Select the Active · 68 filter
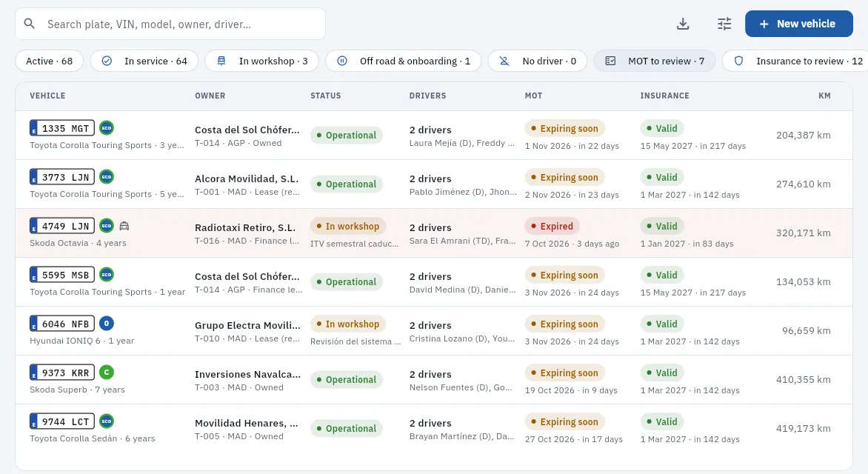Screen dimensions: 868x474 (x=50, y=61)
